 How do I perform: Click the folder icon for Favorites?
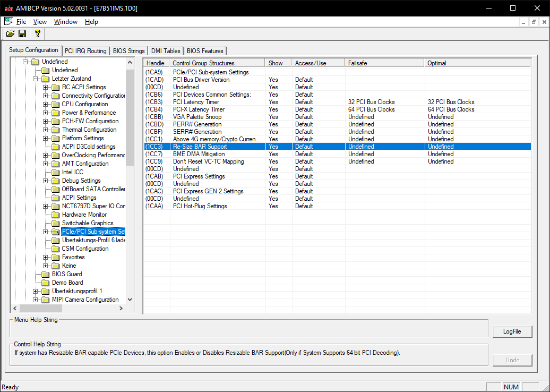[55, 257]
